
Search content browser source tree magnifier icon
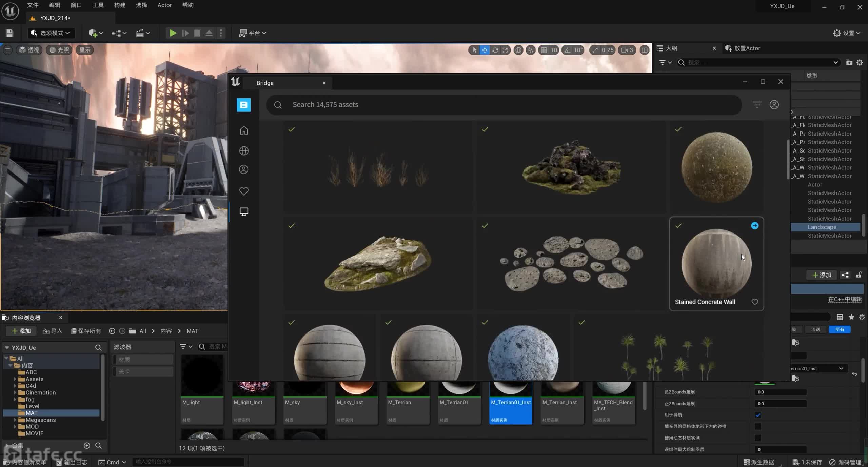tap(98, 347)
